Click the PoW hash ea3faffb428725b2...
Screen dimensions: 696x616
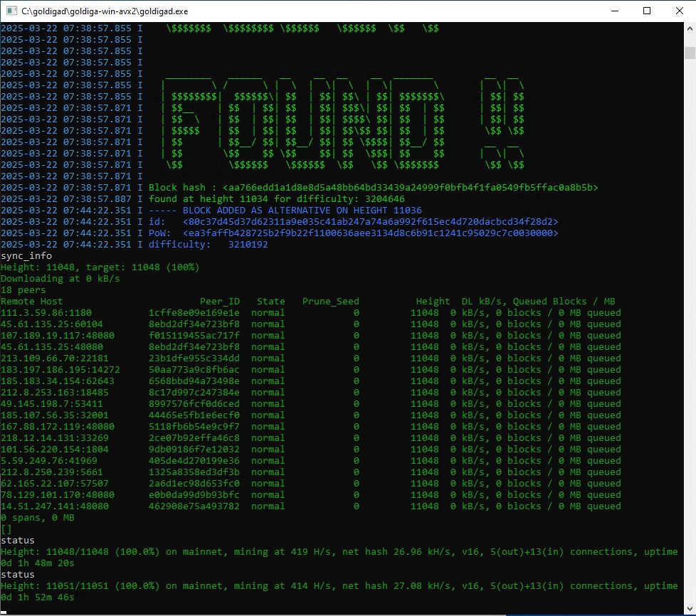coord(371,233)
